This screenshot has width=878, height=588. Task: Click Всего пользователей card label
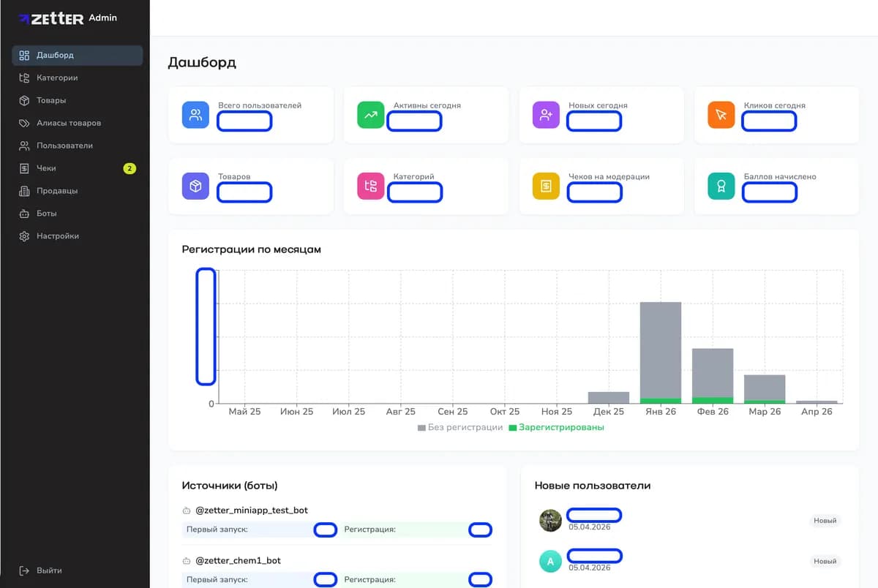click(x=260, y=105)
